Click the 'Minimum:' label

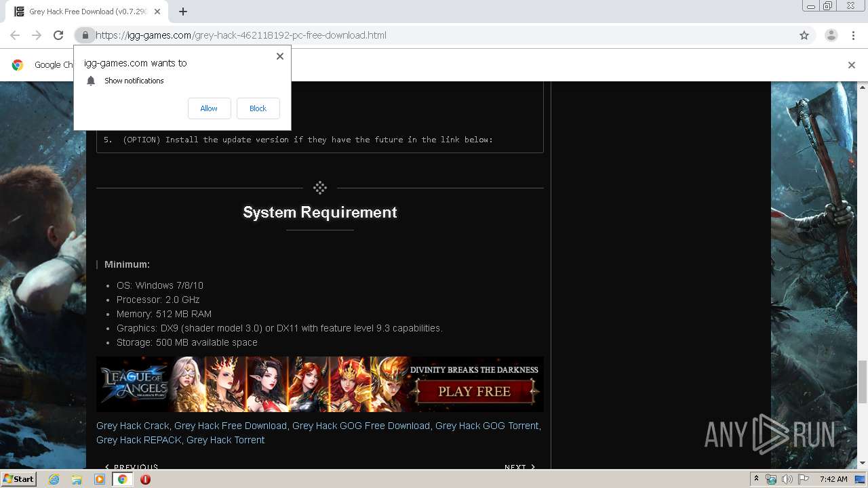pos(127,264)
